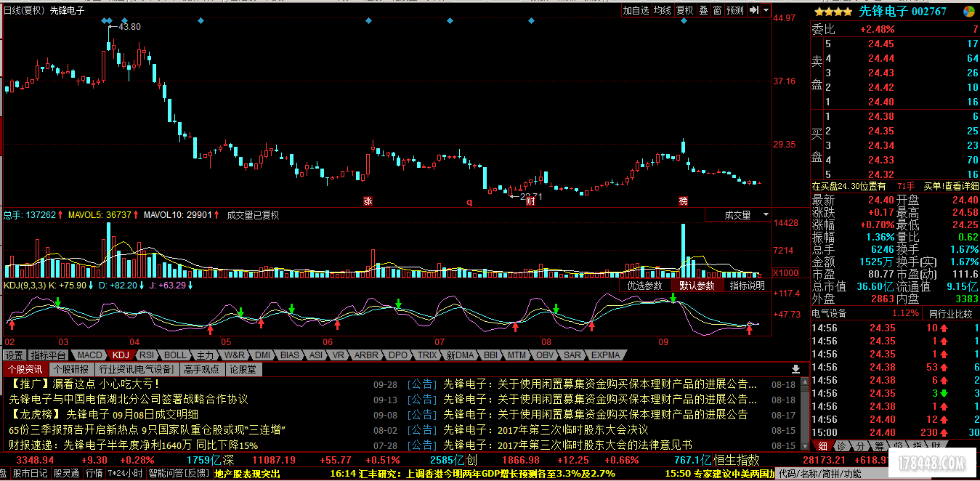This screenshot has height=481, width=980.
Task: Switch to MACD indicator tab
Action: pos(90,355)
